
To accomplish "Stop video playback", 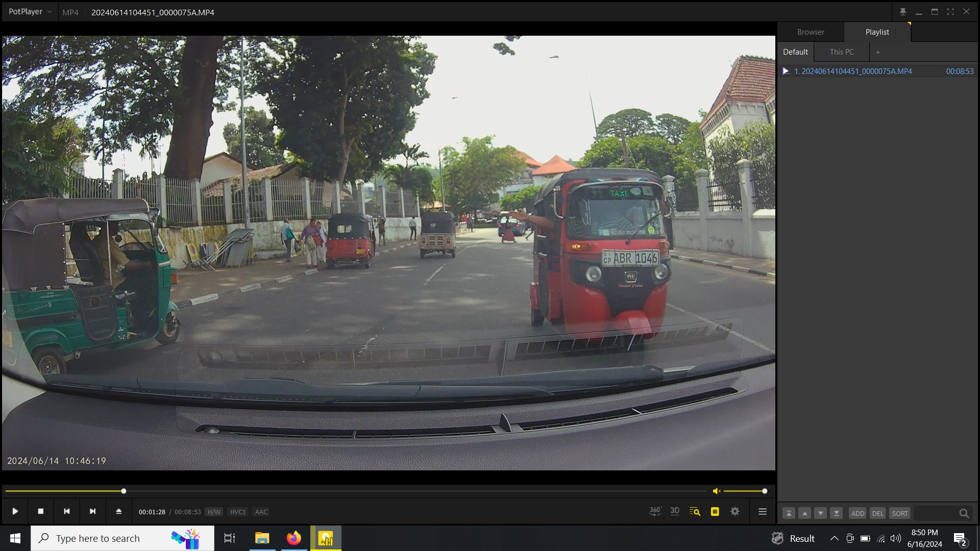I will 41,511.
